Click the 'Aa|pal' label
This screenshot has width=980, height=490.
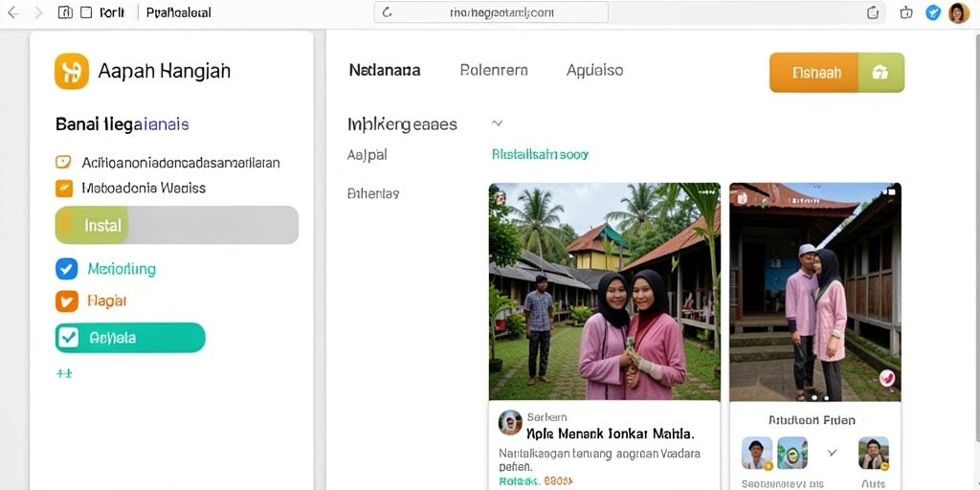367,155
